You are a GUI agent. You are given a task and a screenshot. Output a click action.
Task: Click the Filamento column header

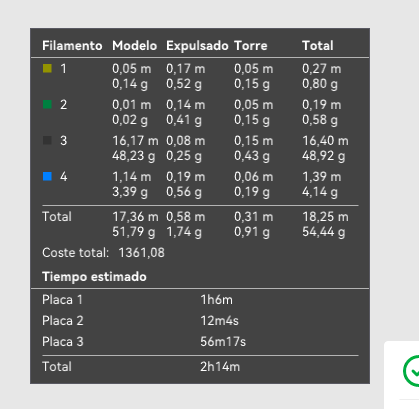coord(72,46)
